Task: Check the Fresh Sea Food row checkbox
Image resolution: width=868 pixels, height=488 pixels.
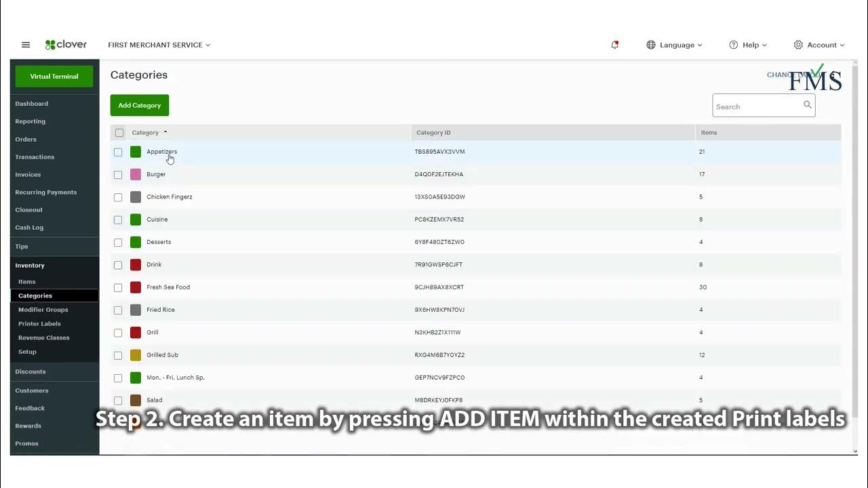Action: pos(118,287)
